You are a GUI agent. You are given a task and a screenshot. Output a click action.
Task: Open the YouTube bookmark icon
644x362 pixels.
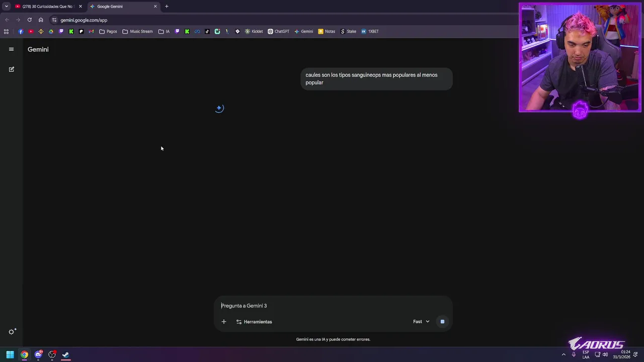coord(31,31)
